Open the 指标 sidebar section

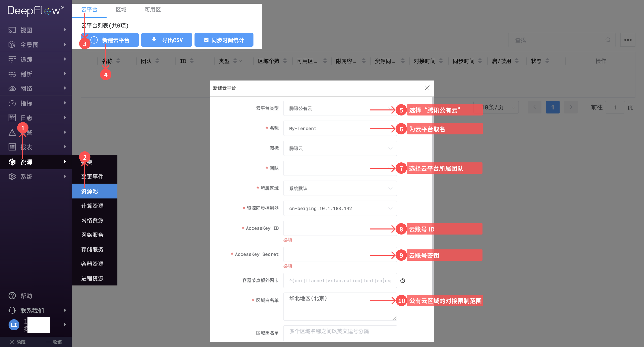click(26, 103)
